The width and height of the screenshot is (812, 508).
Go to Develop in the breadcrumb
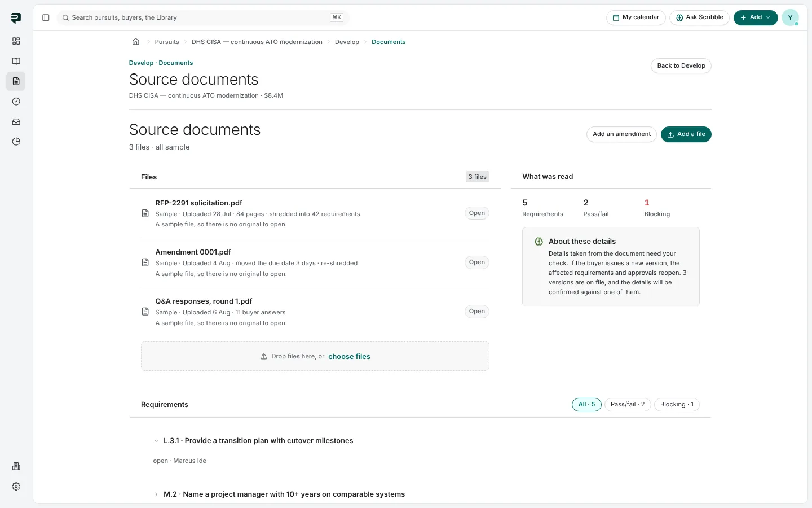347,42
